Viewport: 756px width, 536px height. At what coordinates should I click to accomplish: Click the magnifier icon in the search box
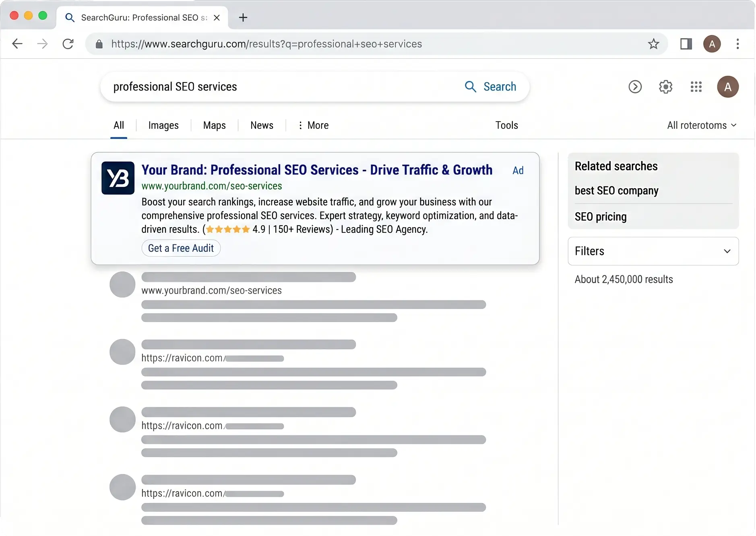pos(470,87)
